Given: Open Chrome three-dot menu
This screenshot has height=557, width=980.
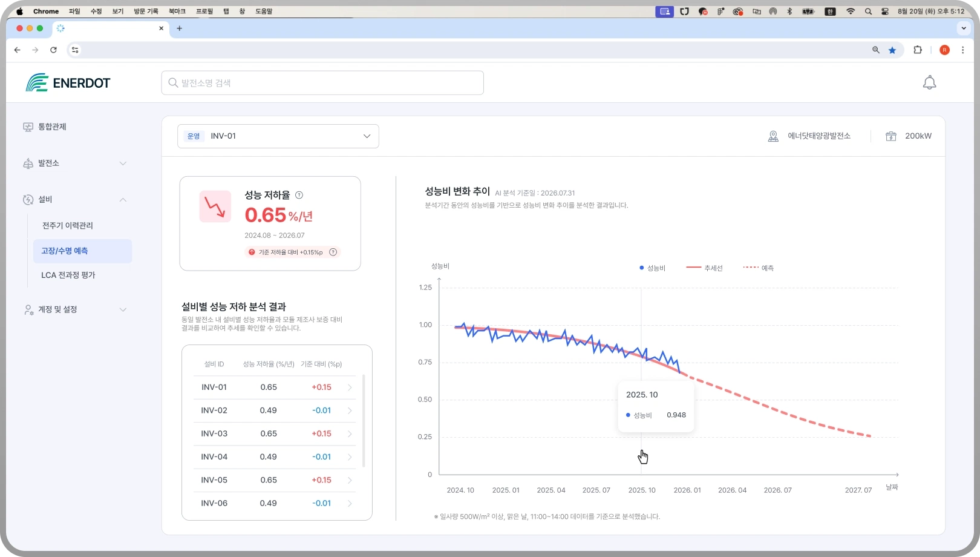Looking at the screenshot, I should tap(962, 50).
